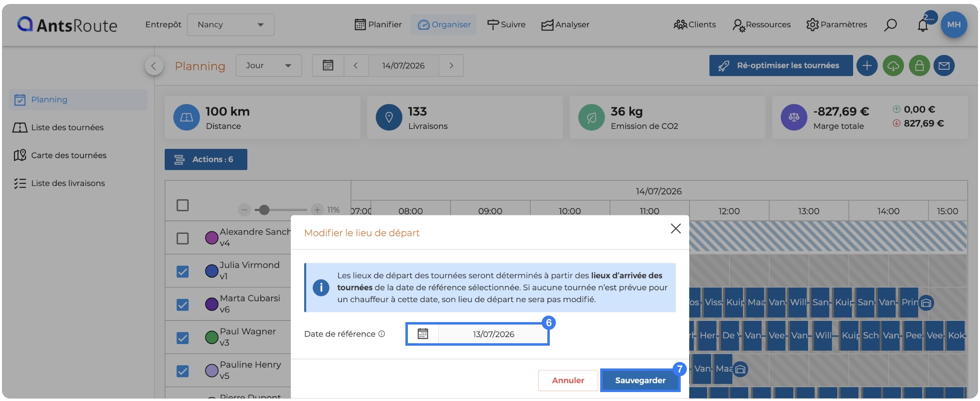The width and height of the screenshot is (980, 401).
Task: Click the envelope mail icon
Action: pyautogui.click(x=944, y=65)
